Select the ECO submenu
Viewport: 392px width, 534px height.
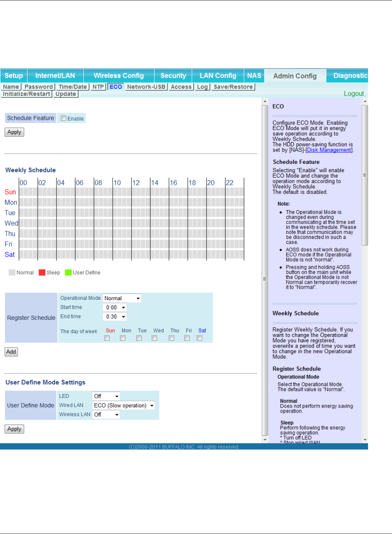[x=116, y=87]
